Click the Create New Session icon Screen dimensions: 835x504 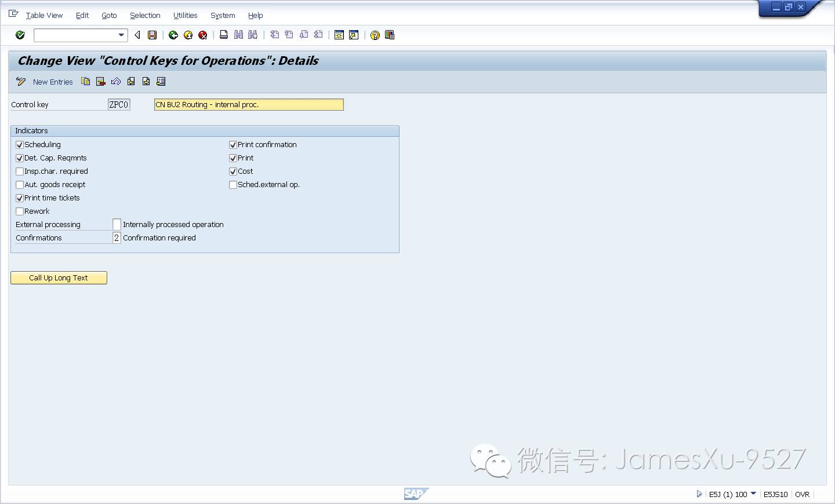tap(339, 35)
